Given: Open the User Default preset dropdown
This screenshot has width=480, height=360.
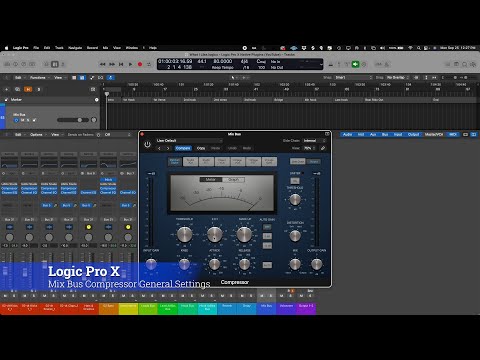Looking at the screenshot, I should 189,141.
